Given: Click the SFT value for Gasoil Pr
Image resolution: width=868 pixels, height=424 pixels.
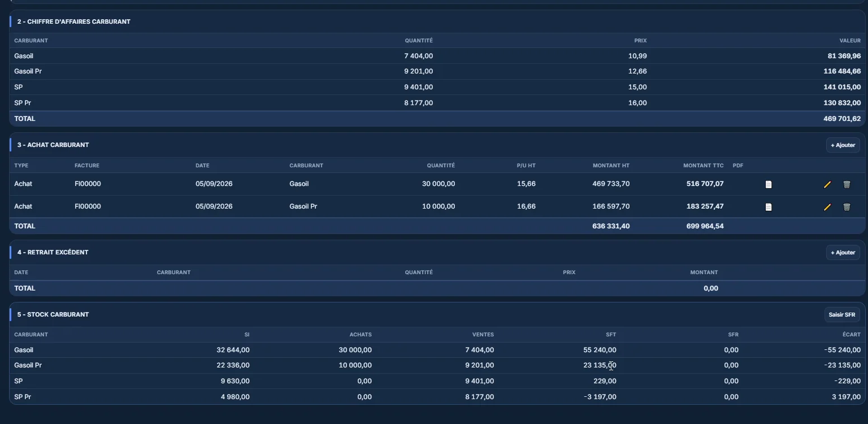Looking at the screenshot, I should 600,365.
